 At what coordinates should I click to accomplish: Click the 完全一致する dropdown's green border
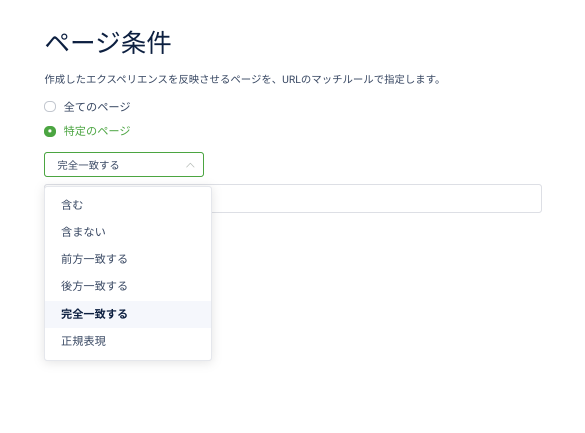[124, 153]
